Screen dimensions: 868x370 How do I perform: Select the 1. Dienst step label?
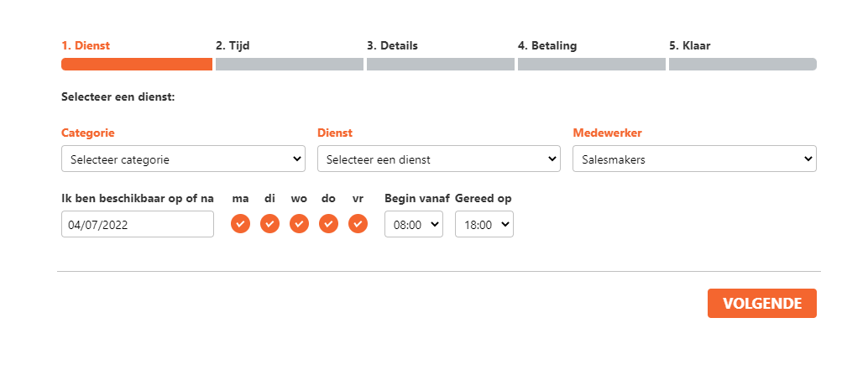[86, 46]
